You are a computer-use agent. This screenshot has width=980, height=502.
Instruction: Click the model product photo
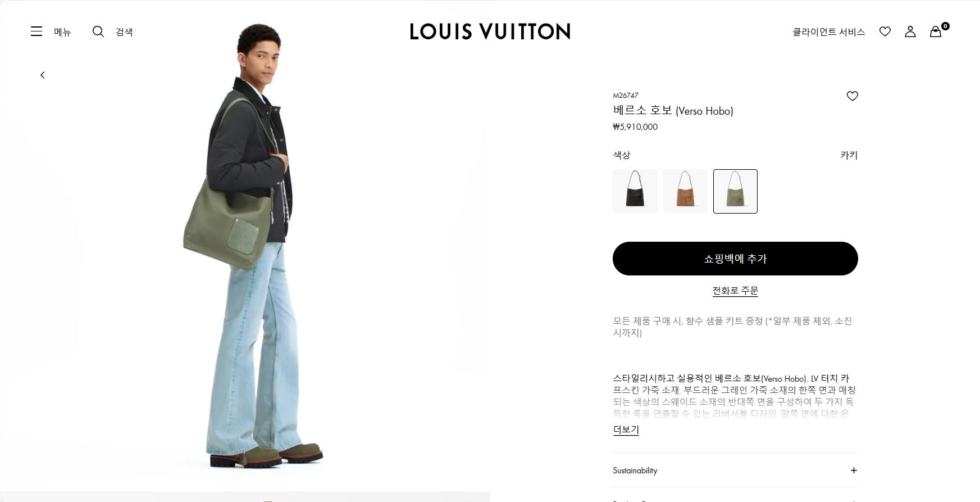coord(253,247)
